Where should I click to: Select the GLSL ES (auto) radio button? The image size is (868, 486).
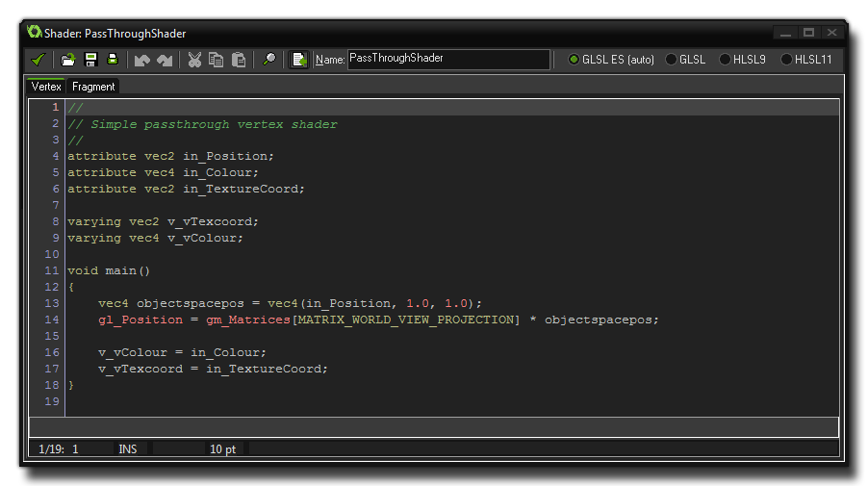pyautogui.click(x=574, y=60)
